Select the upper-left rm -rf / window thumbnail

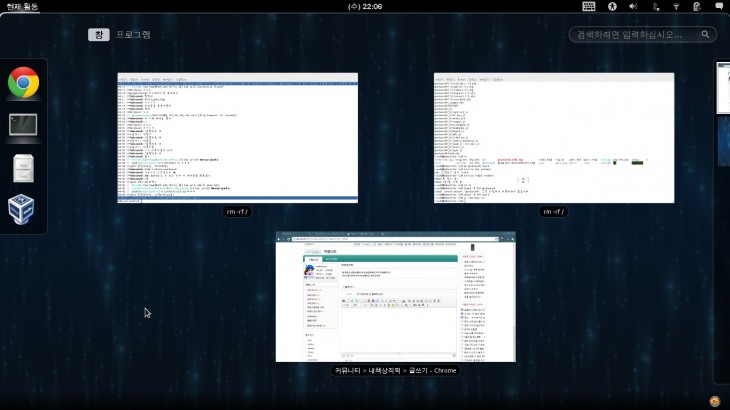(237, 138)
